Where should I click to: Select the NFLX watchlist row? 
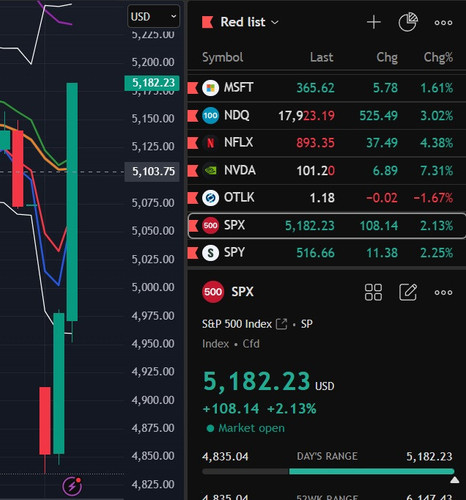click(327, 143)
